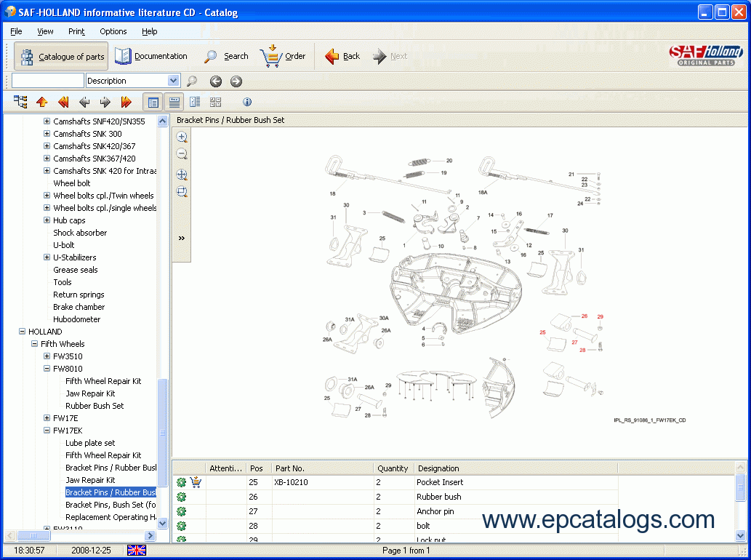Click the zoom out magnifier icon

[182, 154]
